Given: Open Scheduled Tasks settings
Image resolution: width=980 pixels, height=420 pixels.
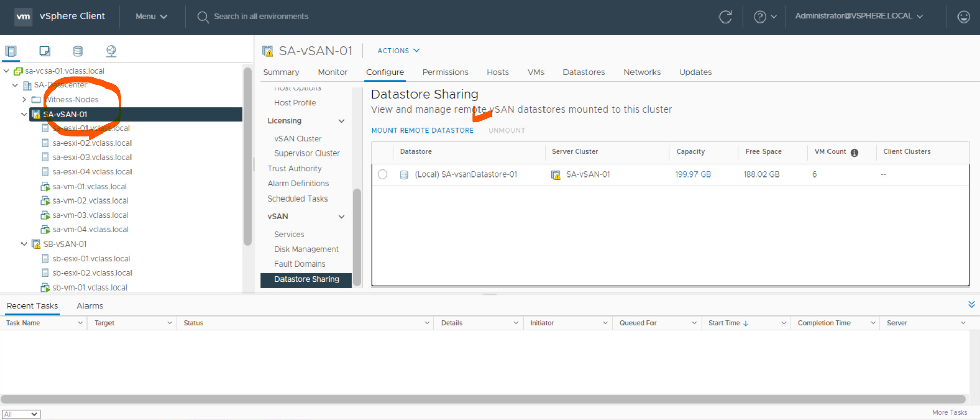Looking at the screenshot, I should 297,198.
